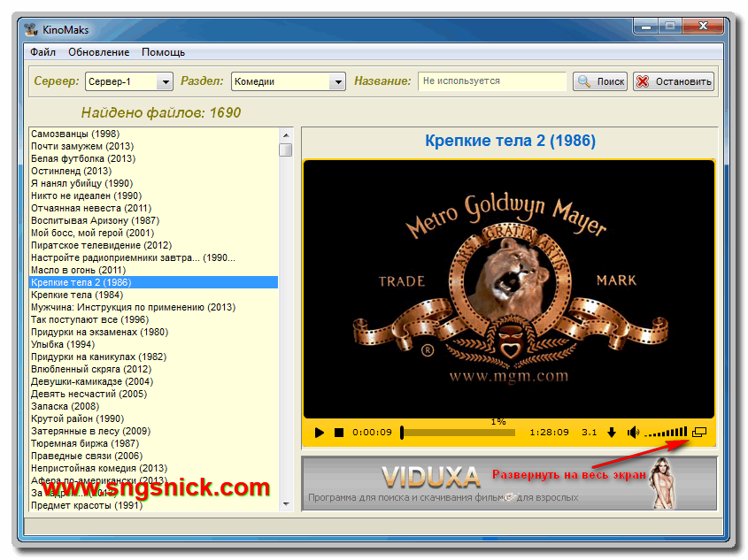
Task: Open the Файл menu
Action: pos(43,52)
